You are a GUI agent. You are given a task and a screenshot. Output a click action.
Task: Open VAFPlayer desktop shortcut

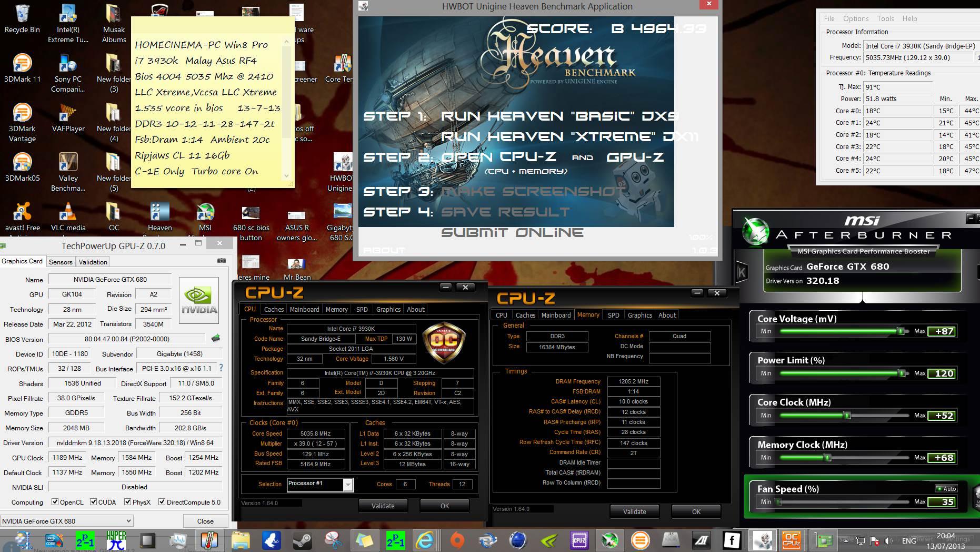click(x=68, y=118)
